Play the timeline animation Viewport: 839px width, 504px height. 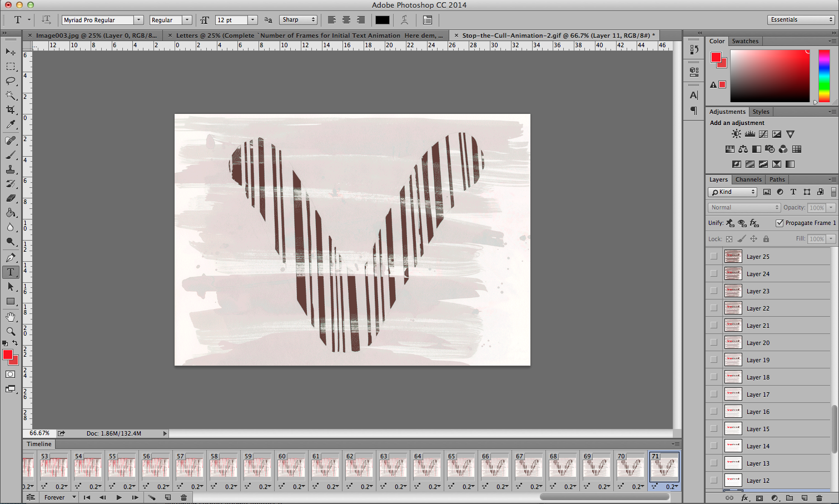click(x=118, y=497)
